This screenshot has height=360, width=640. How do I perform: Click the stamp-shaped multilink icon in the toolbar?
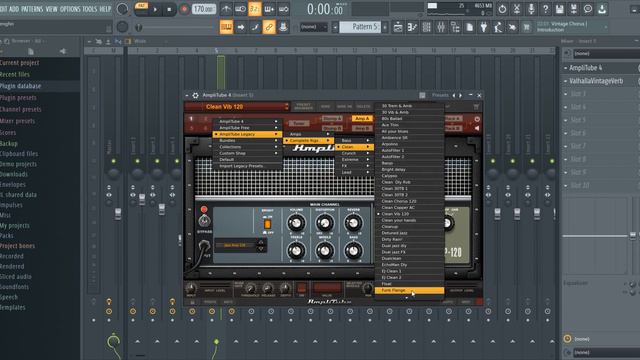pos(283,27)
